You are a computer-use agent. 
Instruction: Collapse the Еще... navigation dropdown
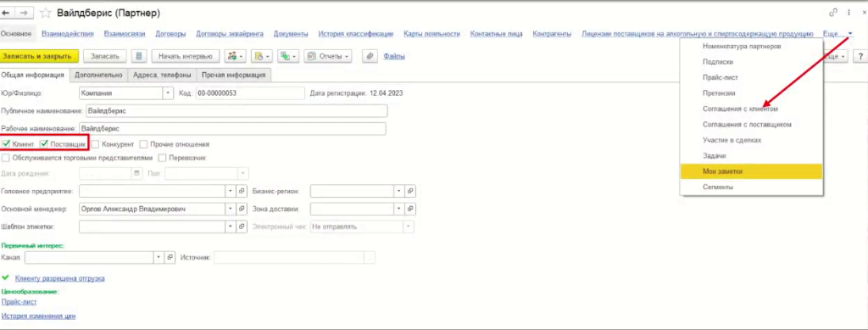pos(837,34)
